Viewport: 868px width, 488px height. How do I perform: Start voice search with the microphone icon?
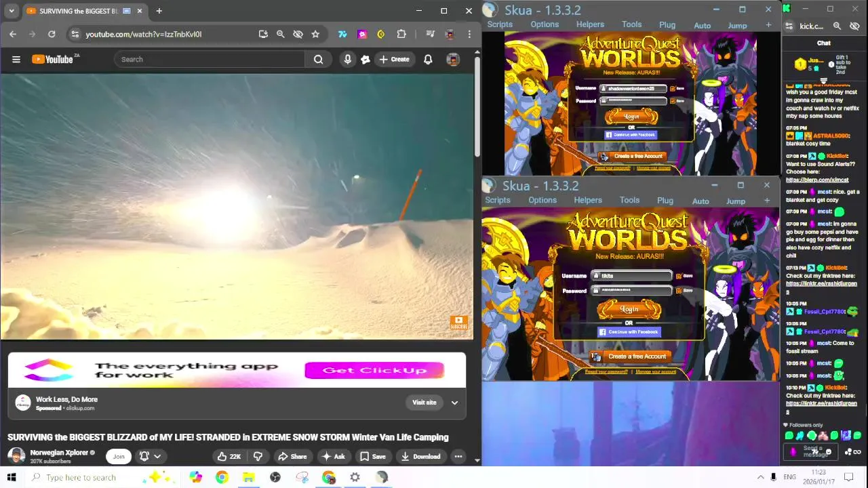(347, 59)
